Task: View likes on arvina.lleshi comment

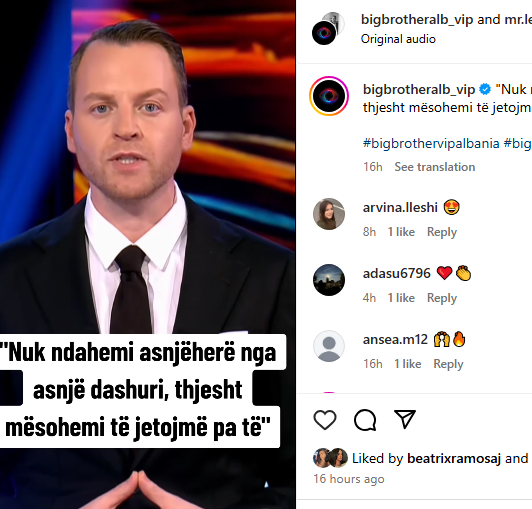Action: tap(401, 232)
